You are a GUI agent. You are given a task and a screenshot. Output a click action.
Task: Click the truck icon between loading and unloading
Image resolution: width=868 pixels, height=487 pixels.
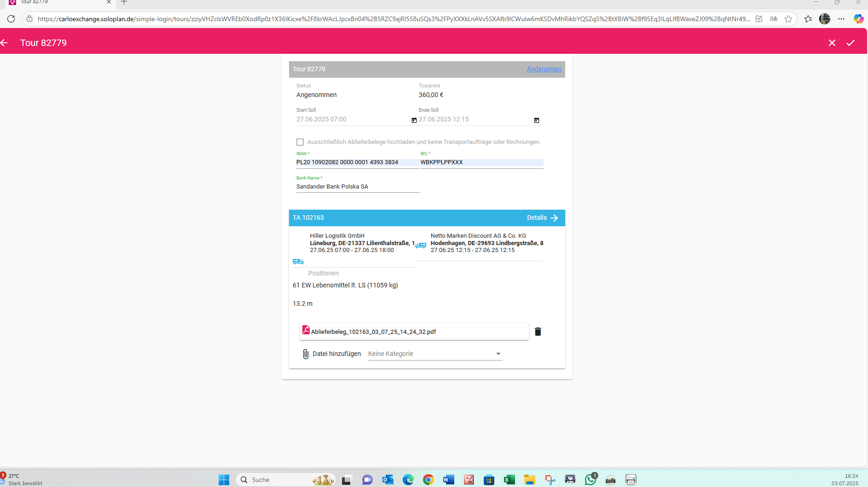[421, 245]
